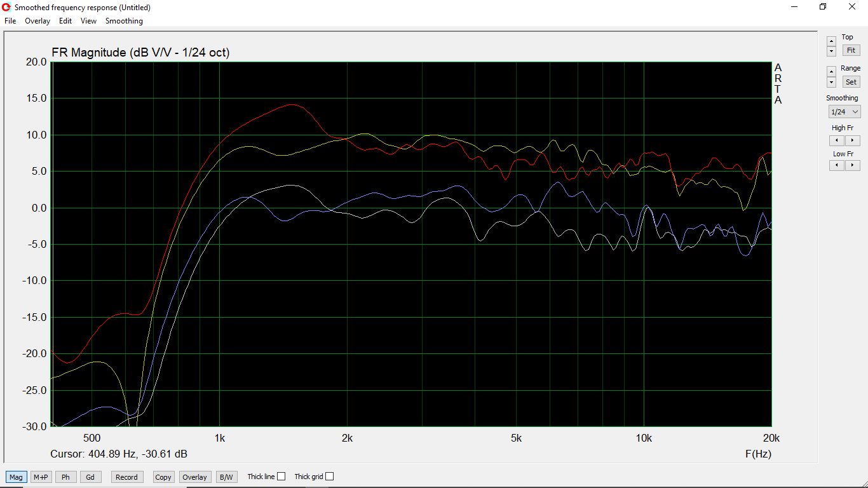
Task: Click the Record button
Action: [126, 477]
